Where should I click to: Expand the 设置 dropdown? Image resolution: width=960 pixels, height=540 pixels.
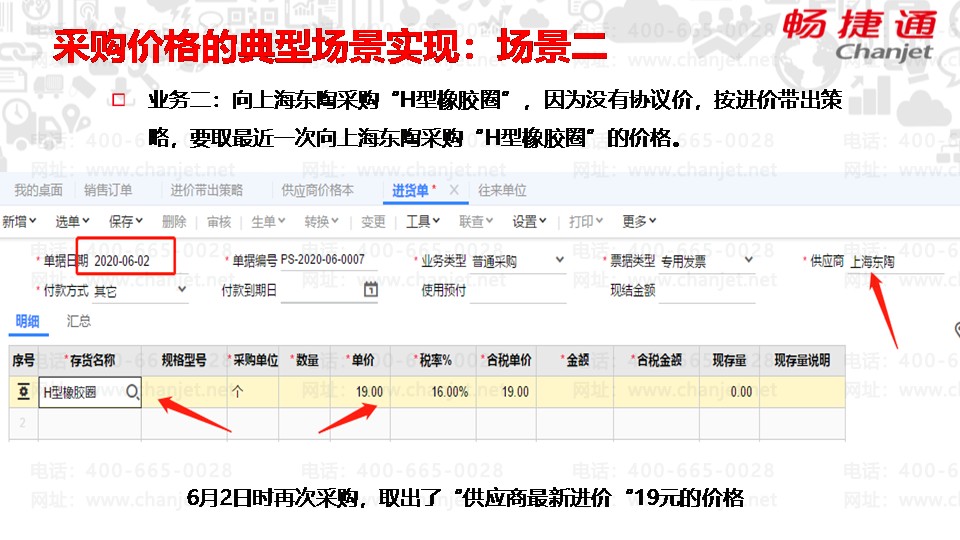[x=530, y=222]
